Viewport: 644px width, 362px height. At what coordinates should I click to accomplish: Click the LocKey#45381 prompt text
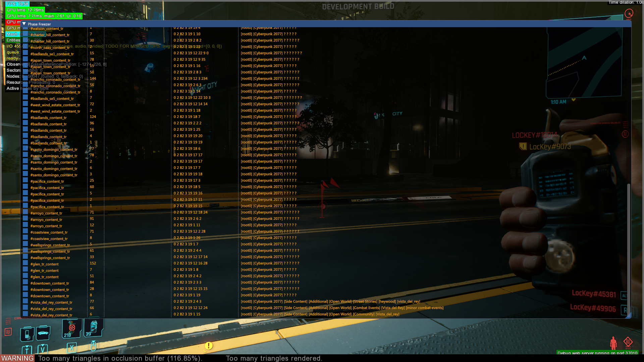[x=594, y=294]
